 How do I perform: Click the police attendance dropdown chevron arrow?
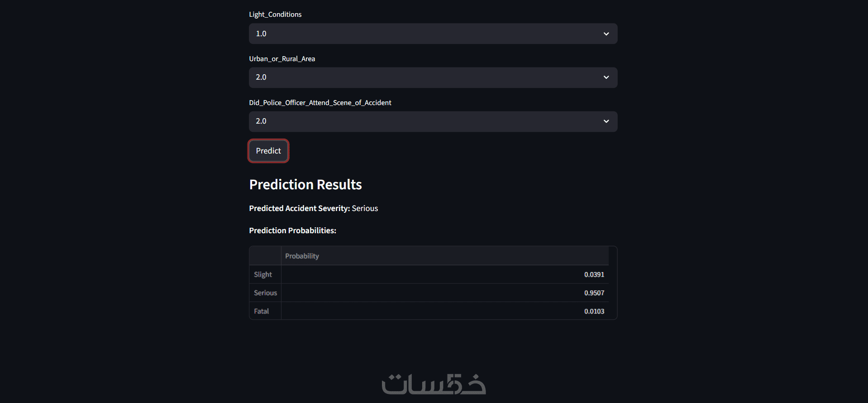(606, 121)
